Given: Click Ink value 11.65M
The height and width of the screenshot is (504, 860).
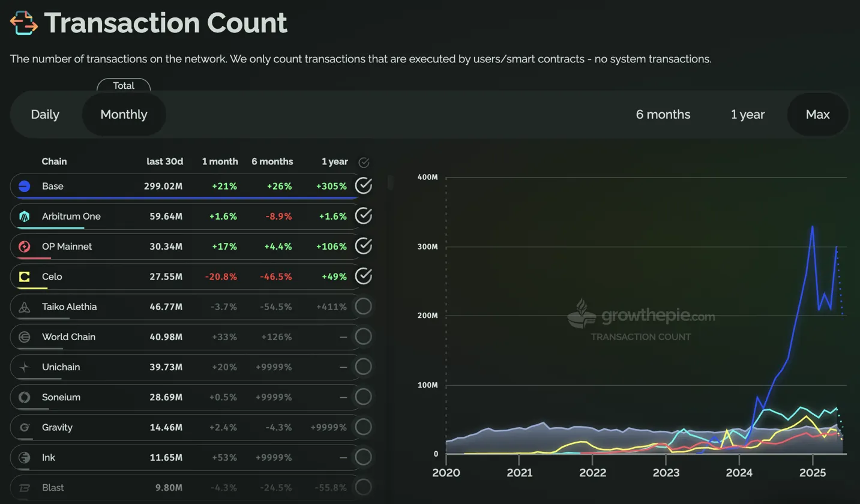Looking at the screenshot, I should [x=166, y=457].
